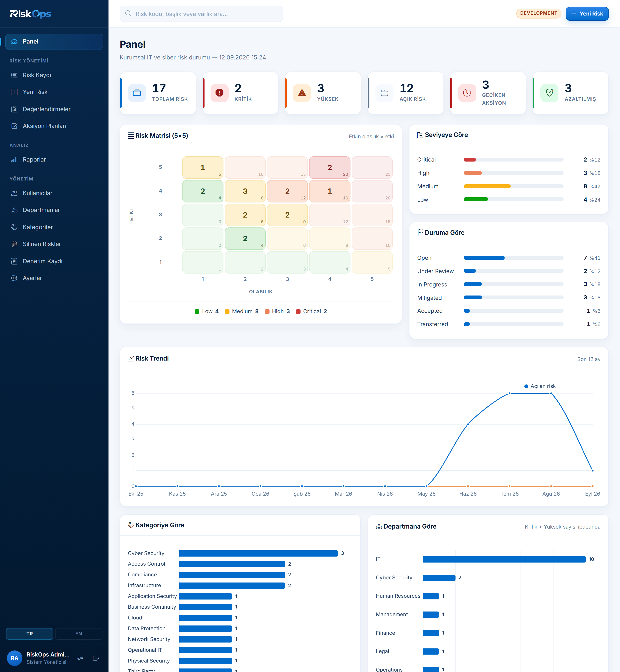Screen dimensions: 620x672
Task: Click the Critical red legend swatch
Action: tap(298, 311)
